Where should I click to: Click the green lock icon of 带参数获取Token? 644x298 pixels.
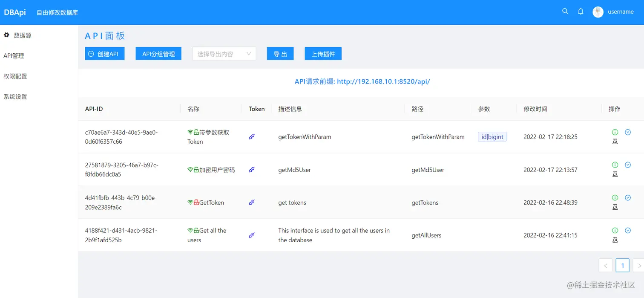(196, 132)
